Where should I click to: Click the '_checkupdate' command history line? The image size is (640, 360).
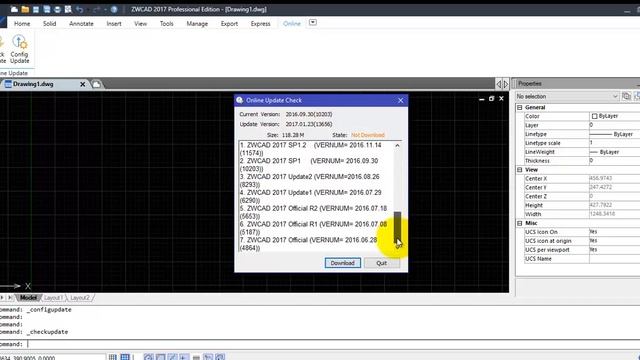[x=35, y=332]
